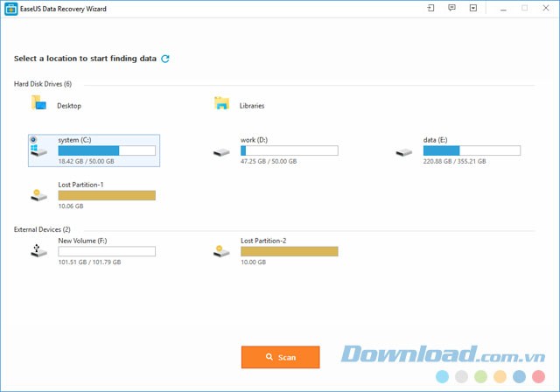The height and width of the screenshot is (392, 560).
Task: Select the Desktop folder icon
Action: click(x=38, y=104)
